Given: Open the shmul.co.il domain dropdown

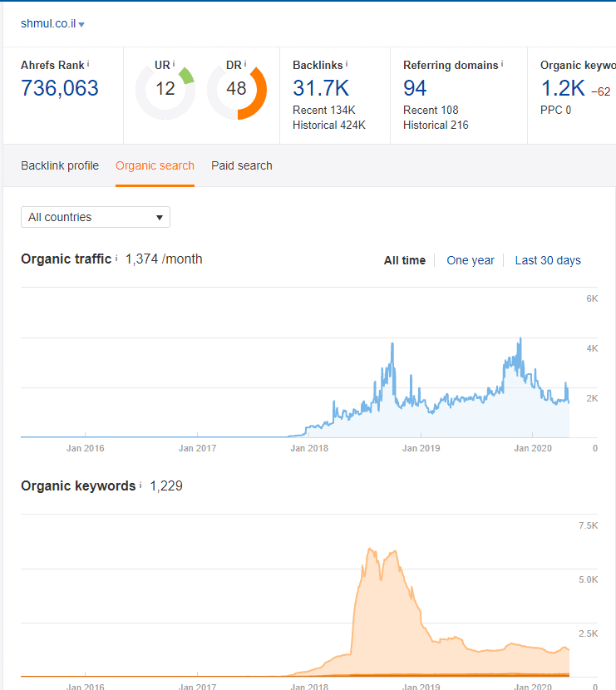Looking at the screenshot, I should pyautogui.click(x=52, y=24).
